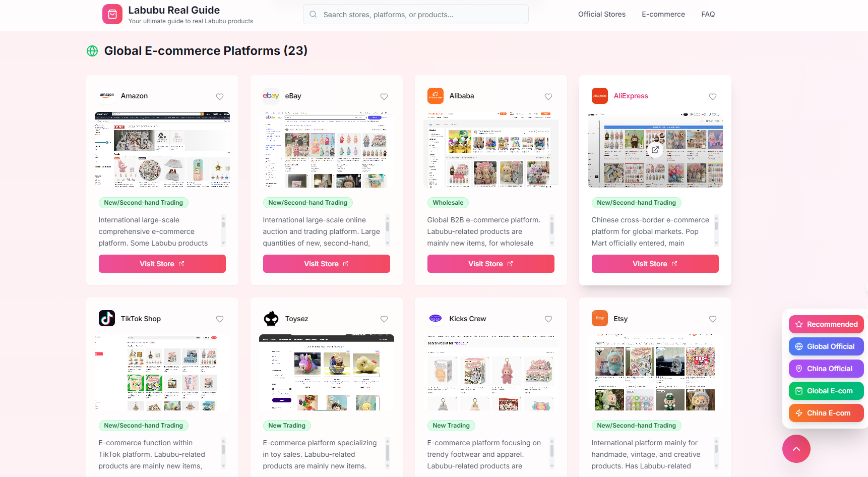Favorite Etsy with the heart icon
This screenshot has height=477, width=868.
point(713,319)
